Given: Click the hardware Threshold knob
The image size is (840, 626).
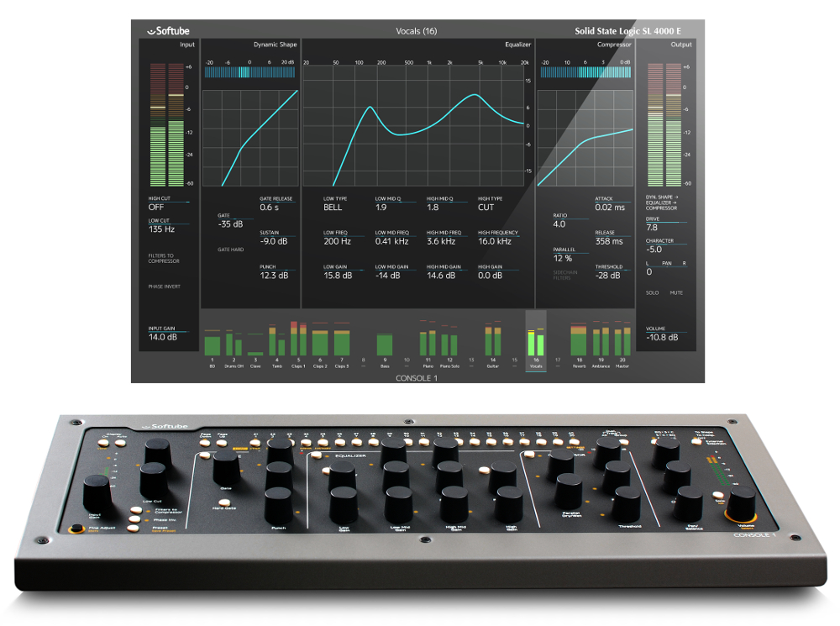Looking at the screenshot, I should pos(627,504).
